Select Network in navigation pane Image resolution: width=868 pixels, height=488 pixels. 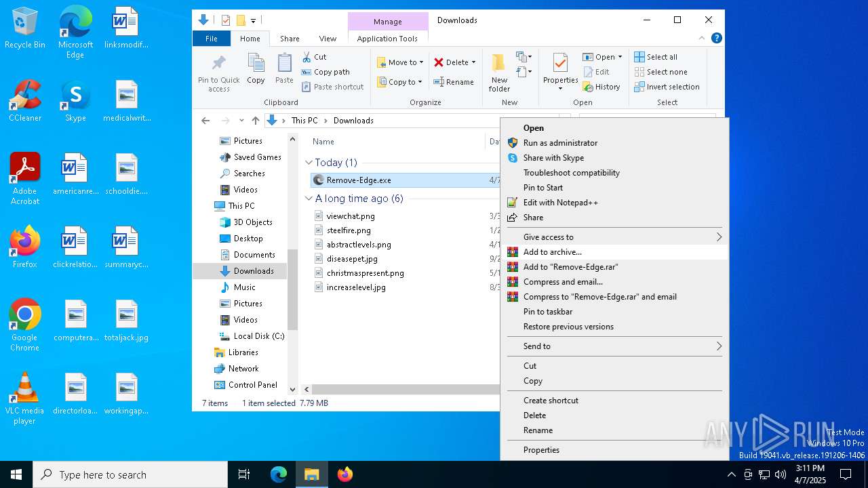243,369
